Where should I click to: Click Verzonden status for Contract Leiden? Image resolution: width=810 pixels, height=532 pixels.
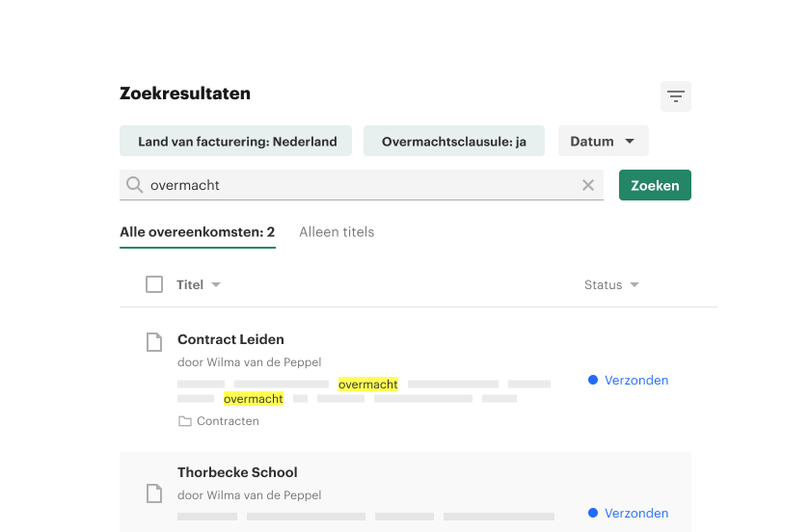click(636, 380)
